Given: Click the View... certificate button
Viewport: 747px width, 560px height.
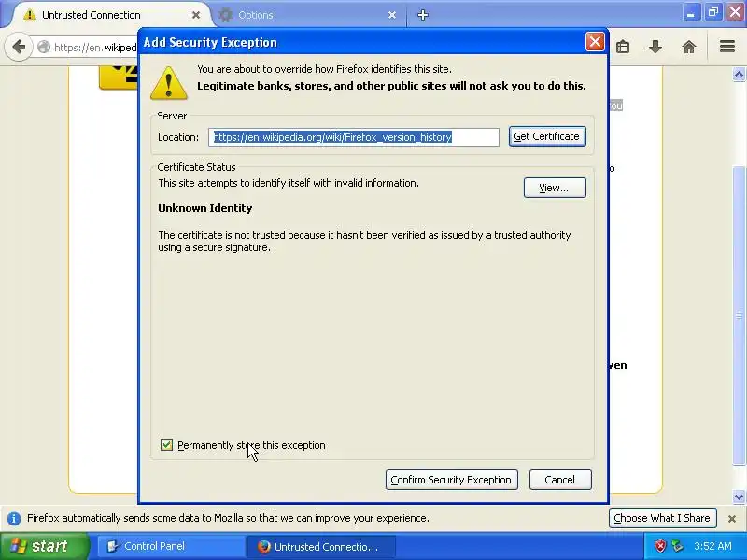Looking at the screenshot, I should tap(555, 188).
